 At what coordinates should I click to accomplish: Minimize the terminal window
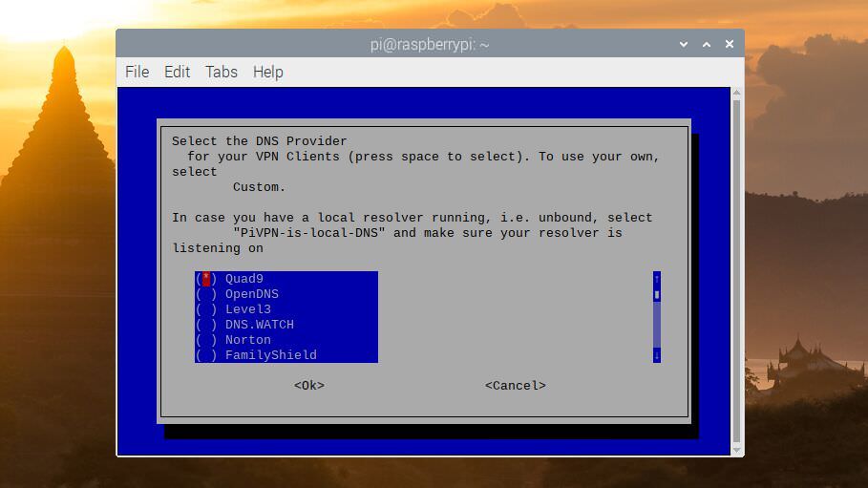coord(684,44)
